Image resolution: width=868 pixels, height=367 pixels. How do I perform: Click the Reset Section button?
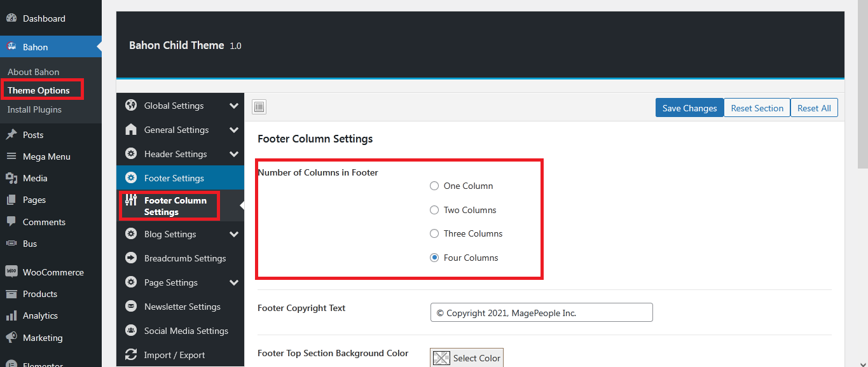(757, 108)
